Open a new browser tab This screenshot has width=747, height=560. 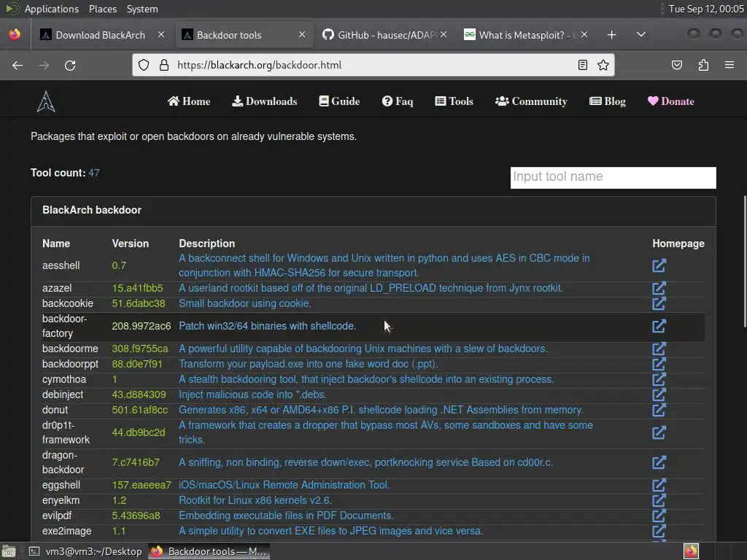pos(612,35)
